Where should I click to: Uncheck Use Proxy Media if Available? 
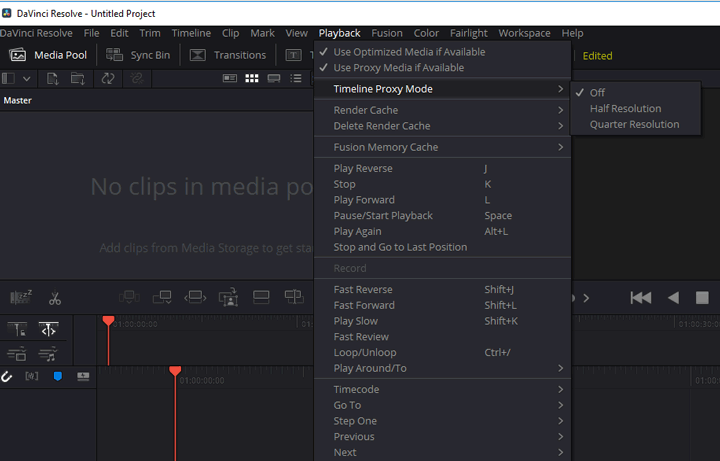pyautogui.click(x=398, y=68)
